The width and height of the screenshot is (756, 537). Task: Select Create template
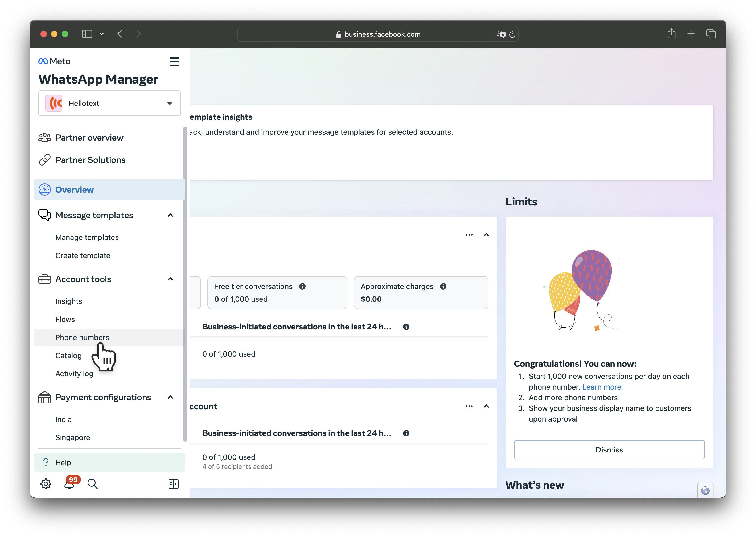click(83, 256)
